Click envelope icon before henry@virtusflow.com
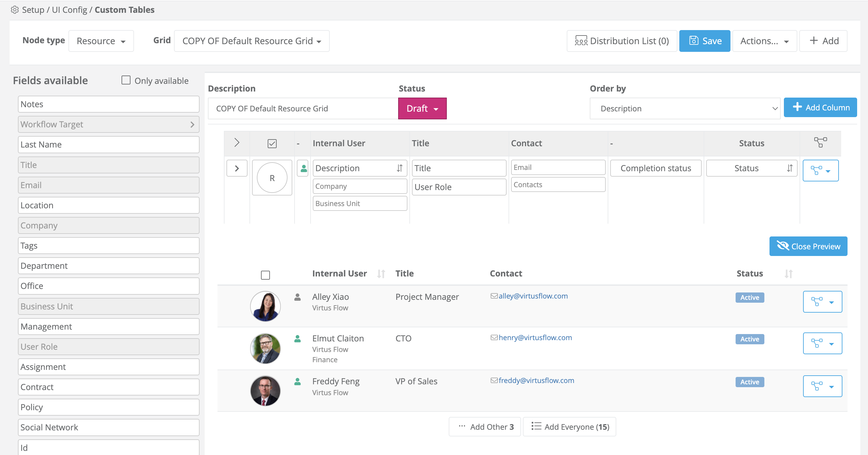Image resolution: width=868 pixels, height=455 pixels. [x=493, y=338]
